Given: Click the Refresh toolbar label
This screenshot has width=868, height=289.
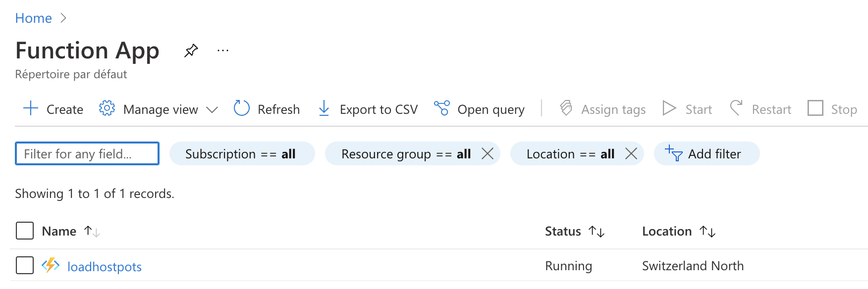Looking at the screenshot, I should click(279, 109).
